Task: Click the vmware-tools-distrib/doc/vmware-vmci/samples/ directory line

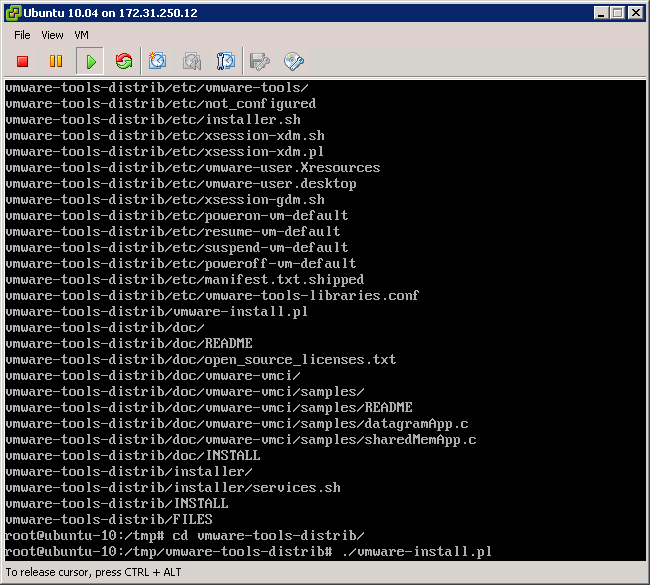Action: 185,391
